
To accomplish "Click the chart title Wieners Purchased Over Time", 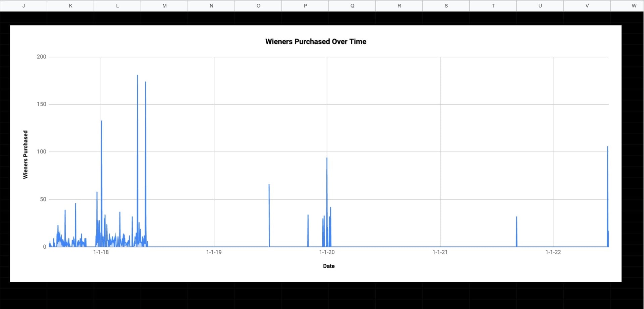I will pos(316,42).
